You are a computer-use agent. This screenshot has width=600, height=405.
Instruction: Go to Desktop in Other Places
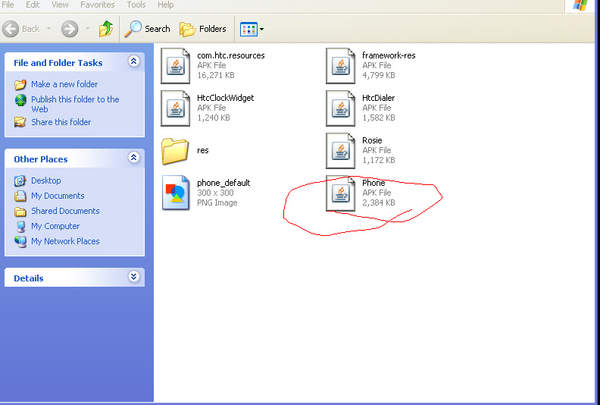pos(46,180)
